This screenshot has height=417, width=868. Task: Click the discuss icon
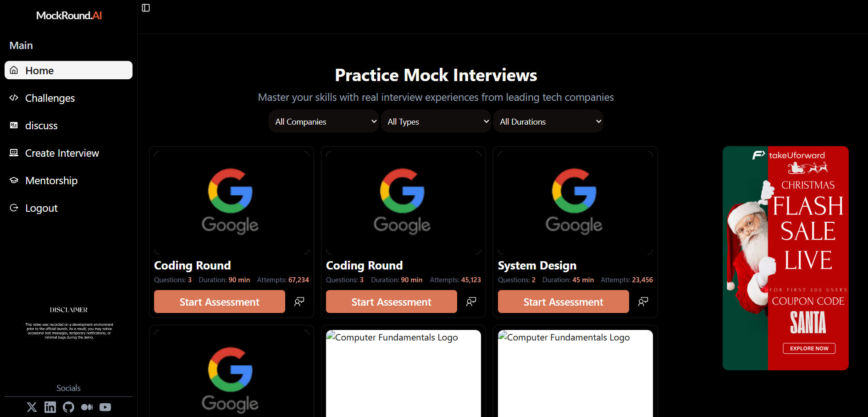click(x=14, y=125)
